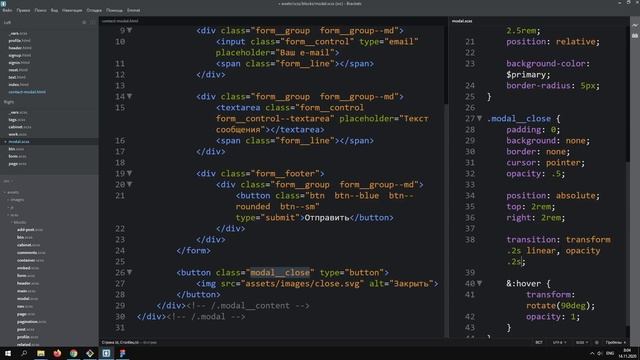640x360 pixels.
Task: Show hidden system tray icons chevron
Action: [x=592, y=353]
